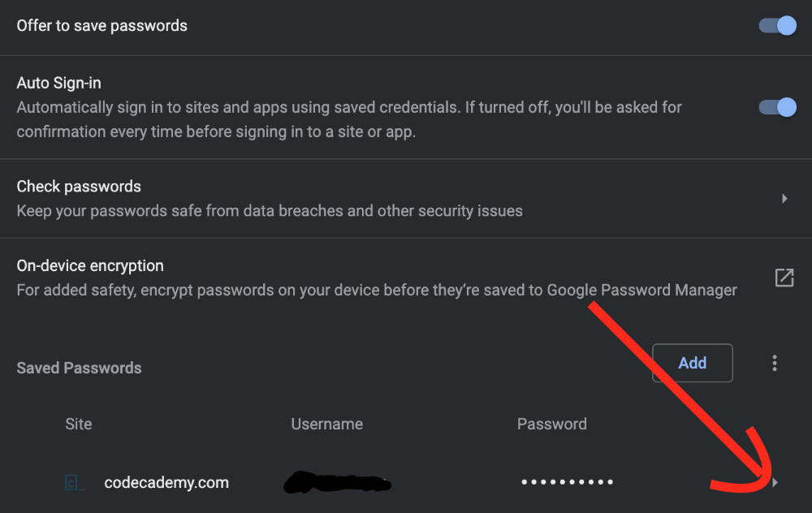
Task: Disable the Auto Sign-in switch
Action: tap(777, 107)
